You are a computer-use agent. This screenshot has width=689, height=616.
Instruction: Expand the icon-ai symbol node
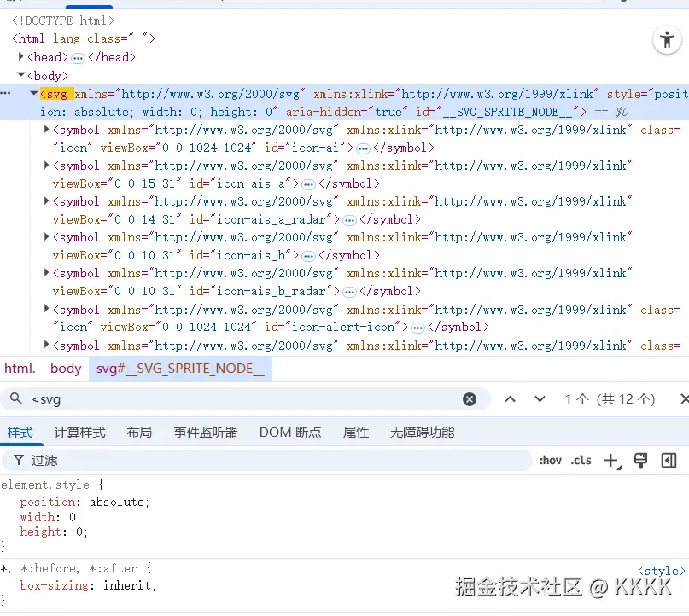pyautogui.click(x=46, y=129)
